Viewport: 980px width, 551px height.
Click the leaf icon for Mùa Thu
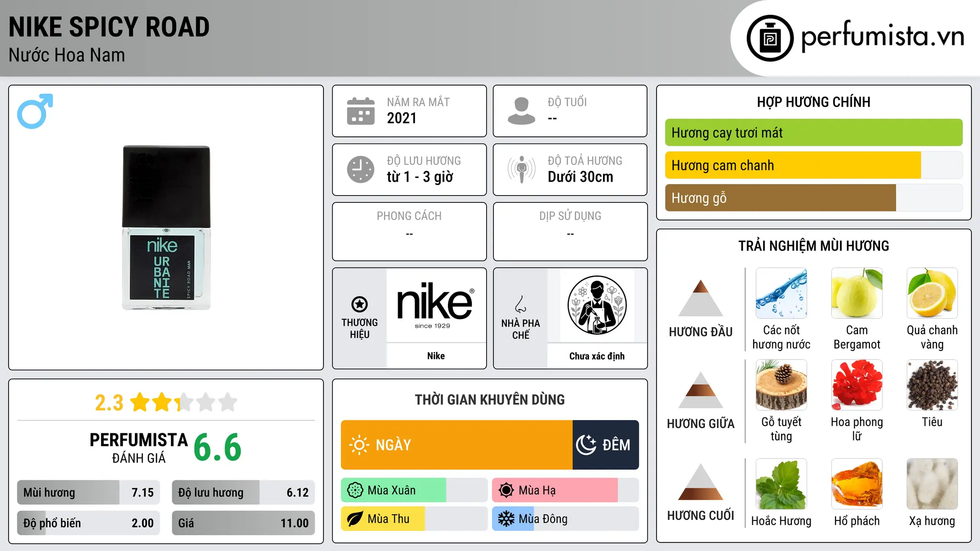(355, 519)
